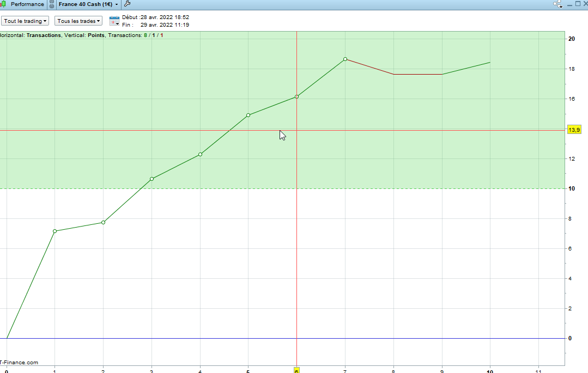The image size is (588, 373).
Task: Open the share menu icon
Action: point(557,4)
